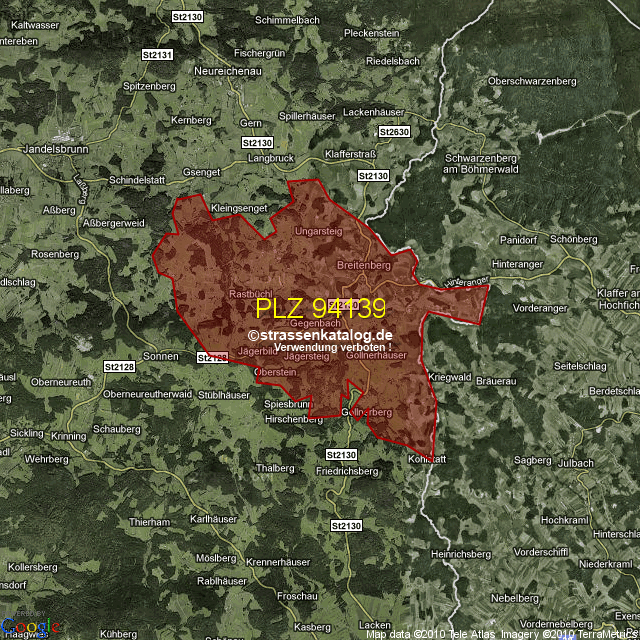Select the Heinrichsberg place label
This screenshot has height=640, width=640.
[460, 553]
